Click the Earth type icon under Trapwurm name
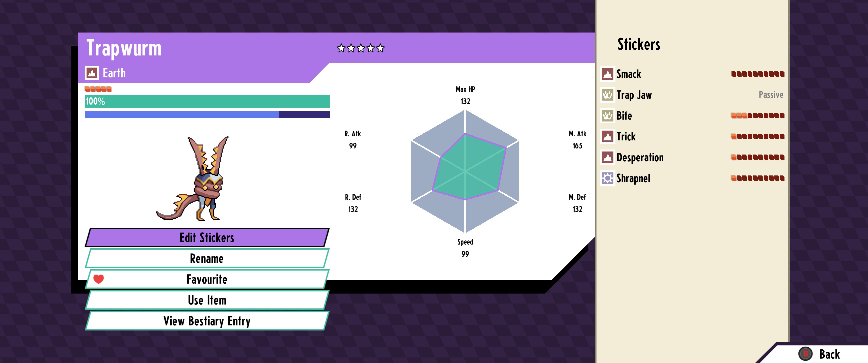Image resolution: width=868 pixels, height=363 pixels. click(92, 73)
